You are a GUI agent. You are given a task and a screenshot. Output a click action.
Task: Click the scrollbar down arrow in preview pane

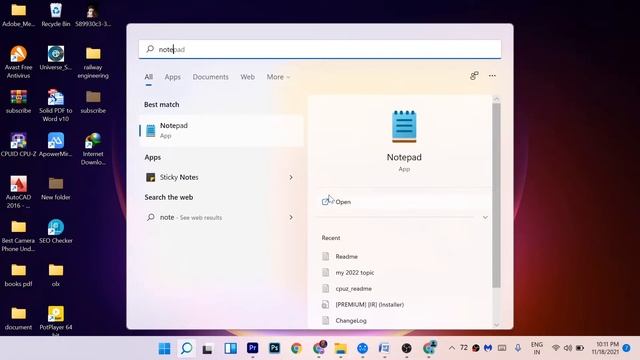coord(496,325)
